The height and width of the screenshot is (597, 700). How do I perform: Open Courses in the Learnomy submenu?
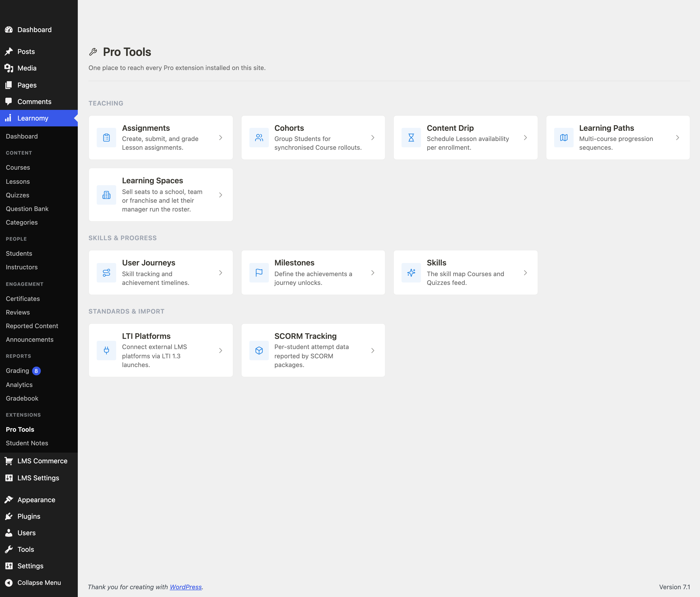click(x=18, y=167)
